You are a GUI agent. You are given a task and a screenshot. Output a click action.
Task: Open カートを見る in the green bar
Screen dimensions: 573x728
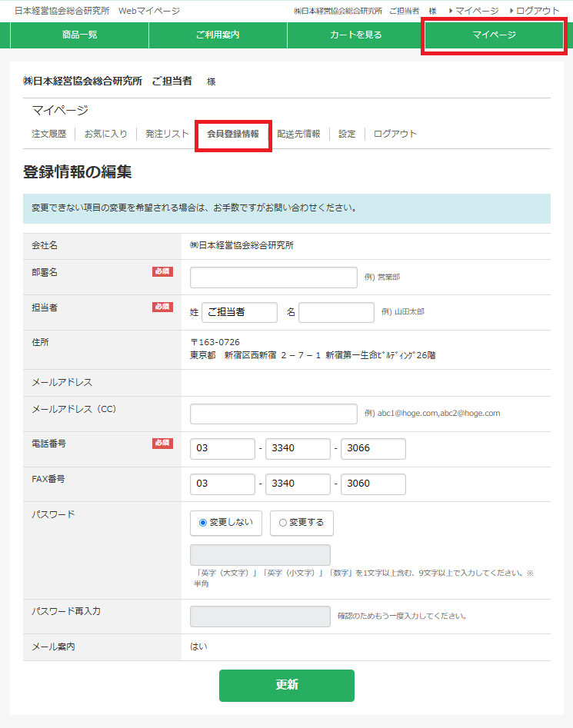click(x=355, y=35)
